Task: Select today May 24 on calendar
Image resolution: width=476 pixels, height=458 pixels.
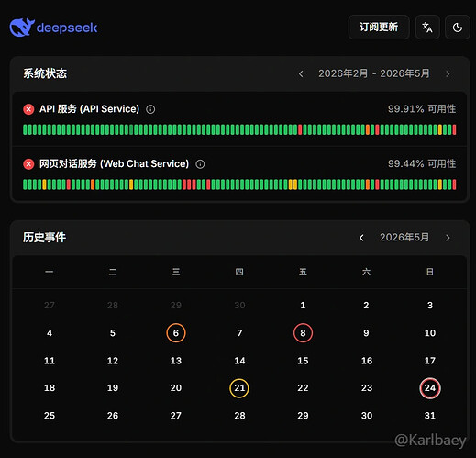Action: click(430, 388)
